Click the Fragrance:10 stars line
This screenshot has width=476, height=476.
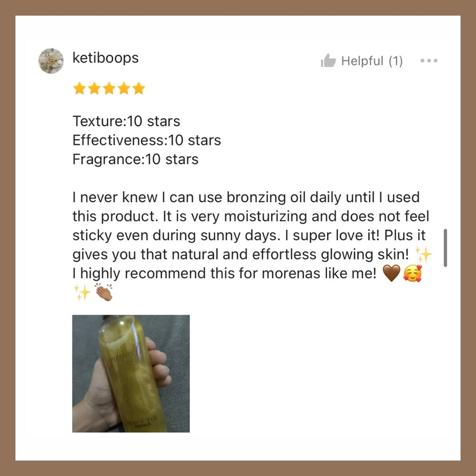135,159
